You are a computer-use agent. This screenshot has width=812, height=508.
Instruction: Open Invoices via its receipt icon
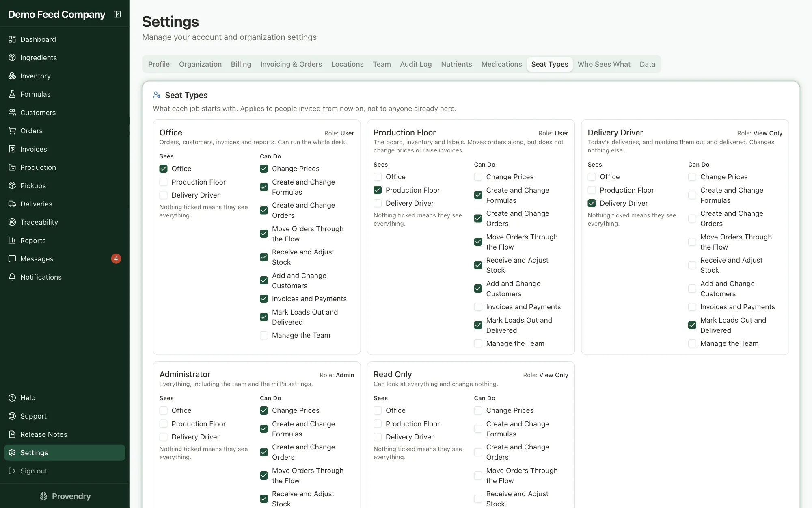[12, 149]
